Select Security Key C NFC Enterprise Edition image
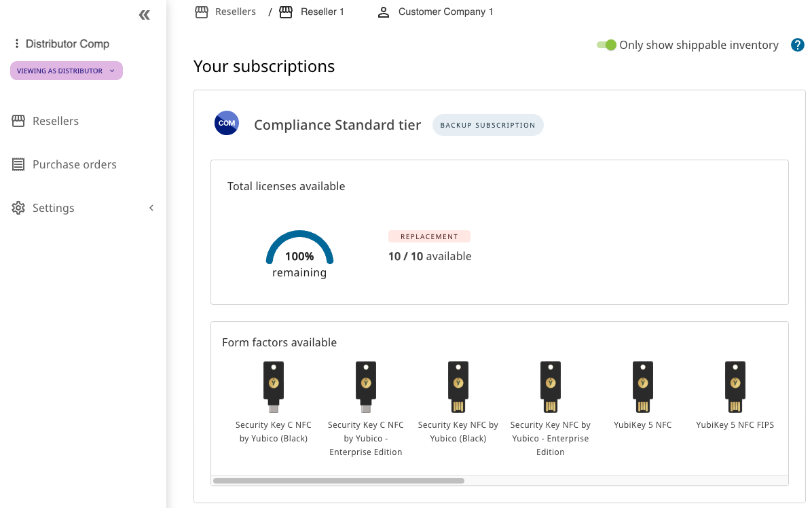Screen dimensions: 812x508 [x=366, y=387]
